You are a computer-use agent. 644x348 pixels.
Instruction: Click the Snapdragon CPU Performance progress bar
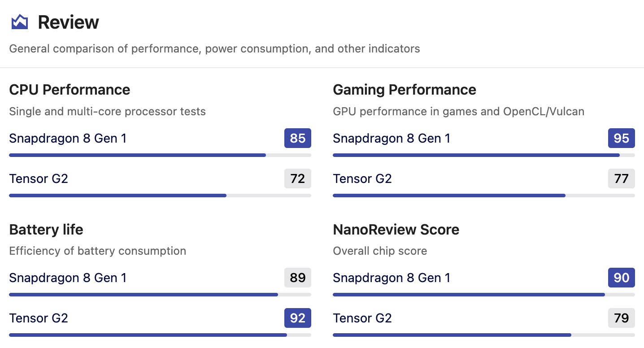click(x=160, y=155)
